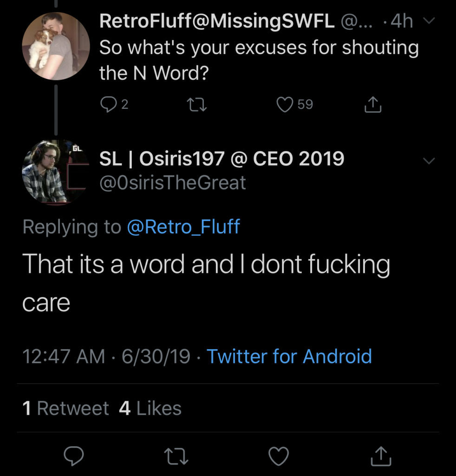Tap the @0sirisTheGreat handle

point(173,182)
